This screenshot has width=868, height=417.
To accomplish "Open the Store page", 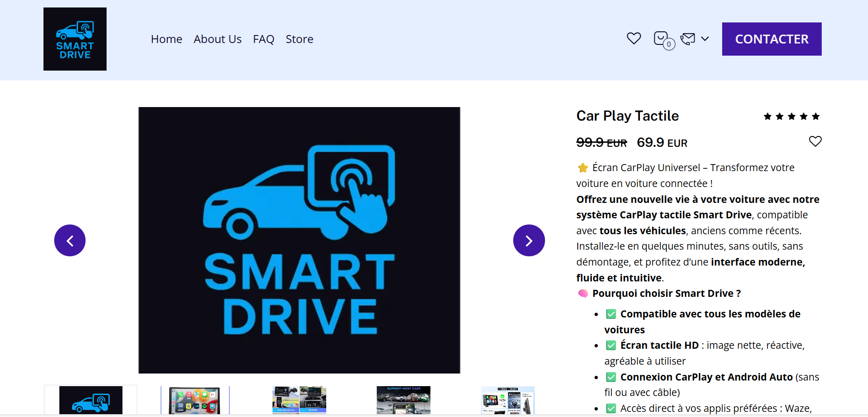I will (x=299, y=39).
